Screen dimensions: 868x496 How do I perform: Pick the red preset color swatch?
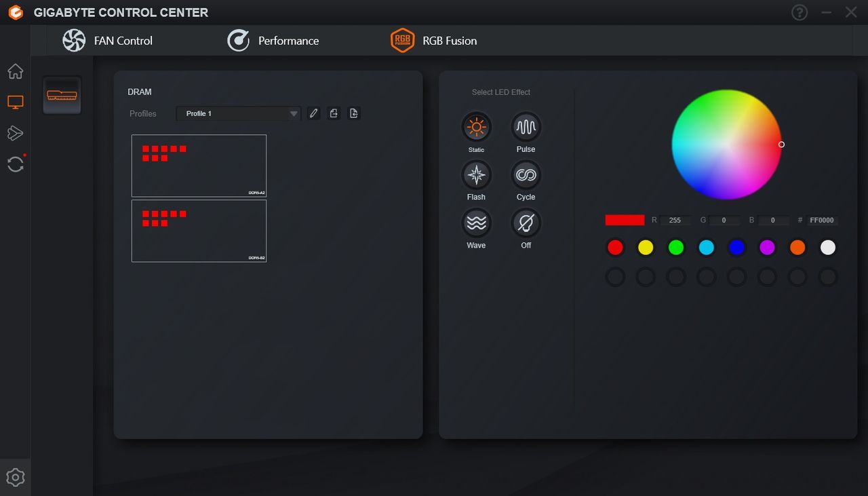click(615, 248)
